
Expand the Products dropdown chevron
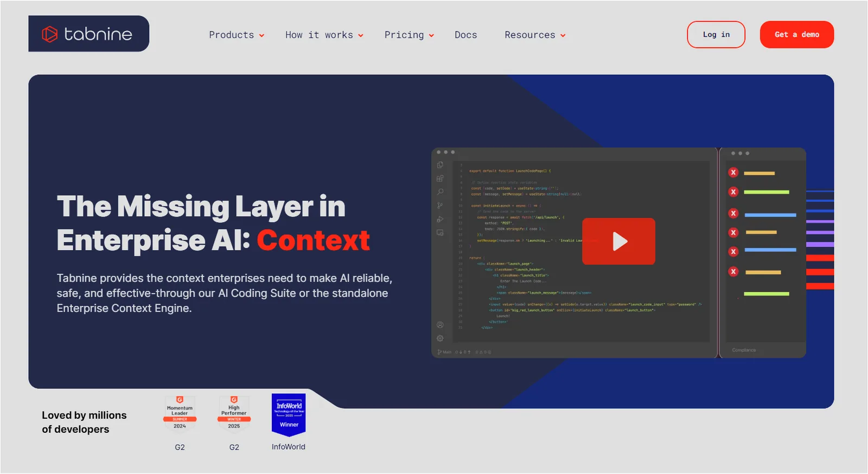tap(261, 36)
